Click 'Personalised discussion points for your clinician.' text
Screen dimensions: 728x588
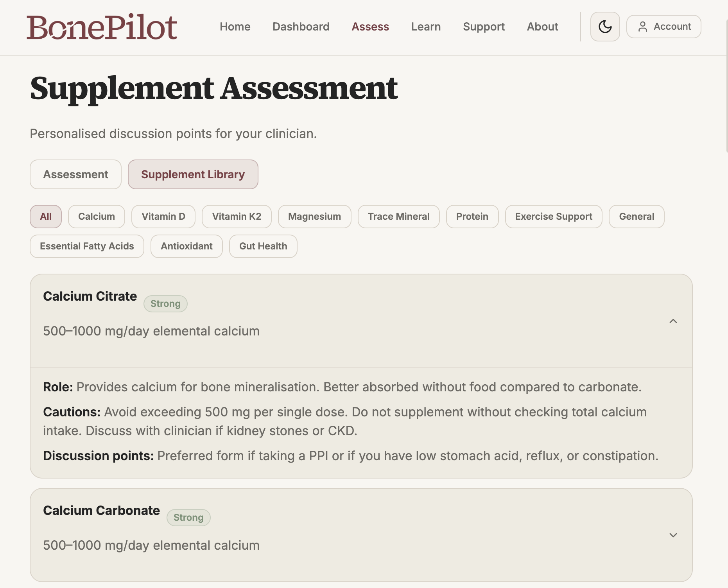[173, 134]
